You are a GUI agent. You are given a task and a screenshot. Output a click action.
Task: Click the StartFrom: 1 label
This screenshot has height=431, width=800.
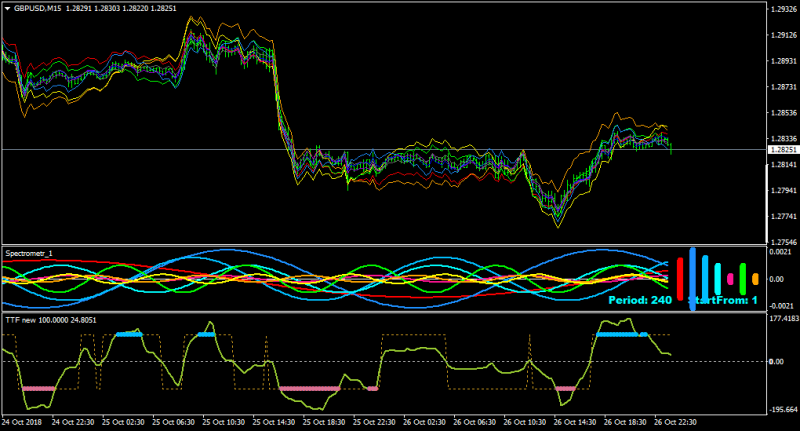(x=723, y=300)
